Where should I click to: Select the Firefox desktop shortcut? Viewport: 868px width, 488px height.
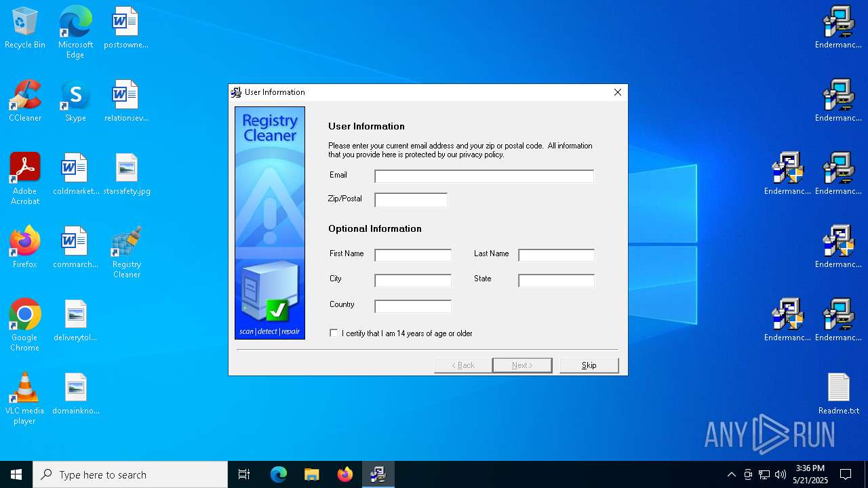pos(25,248)
